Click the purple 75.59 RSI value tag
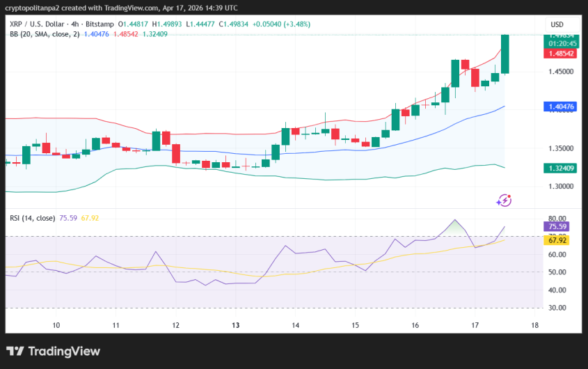This screenshot has width=588, height=369. pos(559,226)
